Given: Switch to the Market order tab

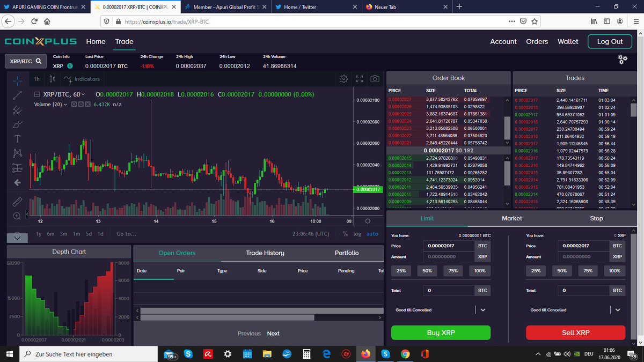Looking at the screenshot, I should point(511,218).
